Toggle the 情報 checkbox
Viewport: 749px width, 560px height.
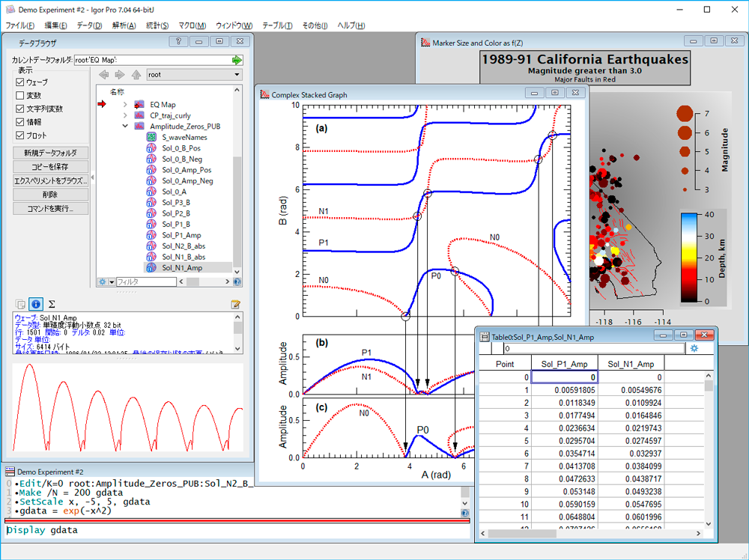click(20, 122)
